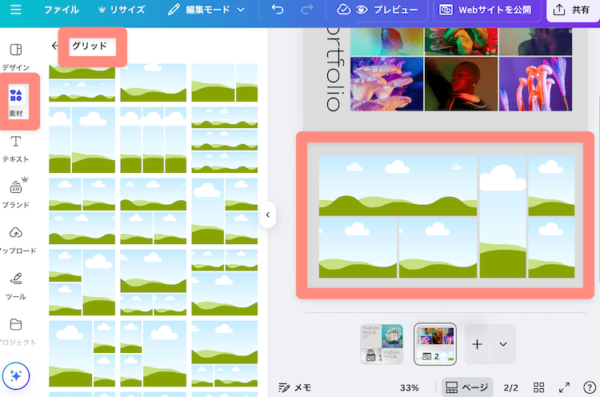
Task: Click the プレビュー button
Action: click(x=387, y=10)
